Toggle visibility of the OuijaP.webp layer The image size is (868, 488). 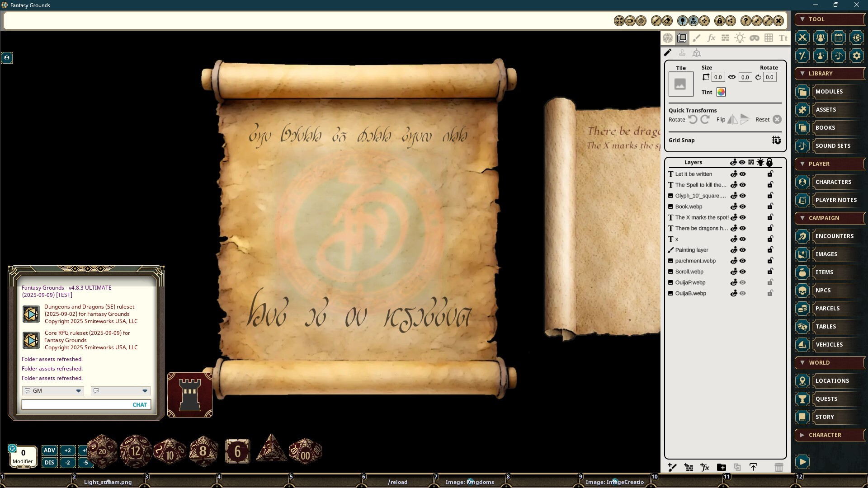click(742, 282)
